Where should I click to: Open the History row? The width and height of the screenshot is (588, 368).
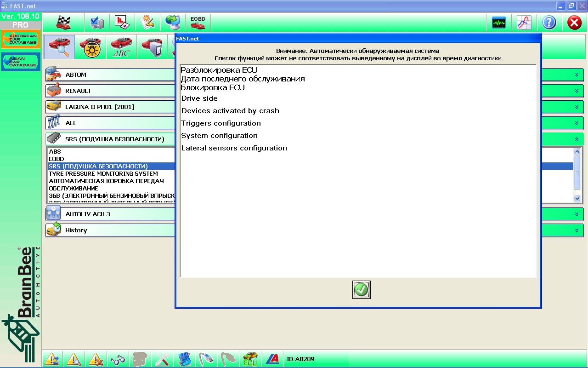click(x=110, y=230)
